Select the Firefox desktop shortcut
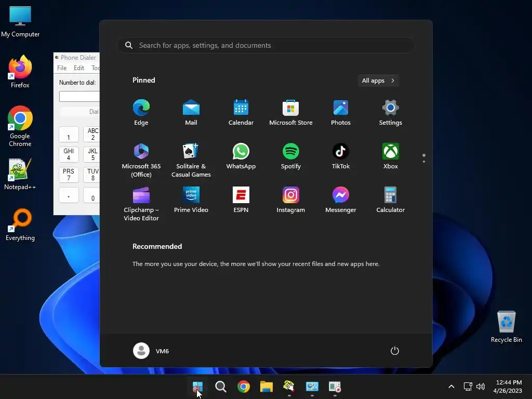The width and height of the screenshot is (532, 399). (20, 72)
